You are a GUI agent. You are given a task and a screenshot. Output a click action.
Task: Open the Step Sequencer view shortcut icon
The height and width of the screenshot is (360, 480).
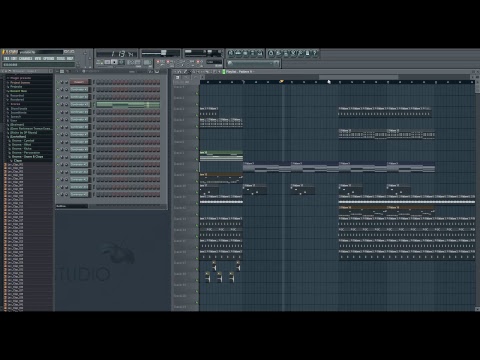coord(238,53)
